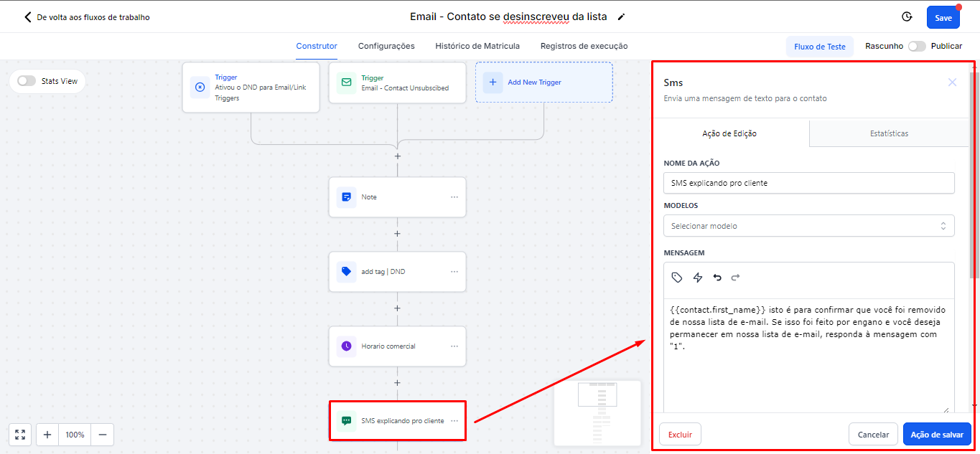Switch to the Estatísticas tab
Screen dimensions: 980x454
(x=889, y=133)
